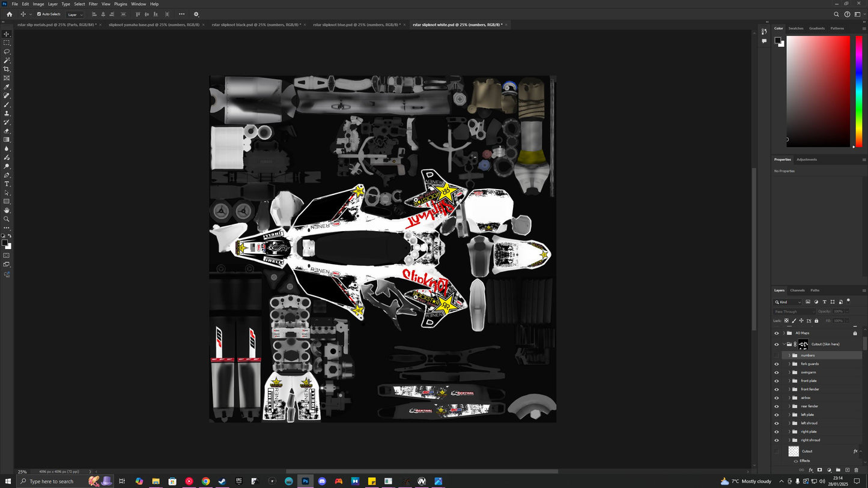Activate the Hand tool
This screenshot has height=488, width=868.
pyautogui.click(x=7, y=210)
